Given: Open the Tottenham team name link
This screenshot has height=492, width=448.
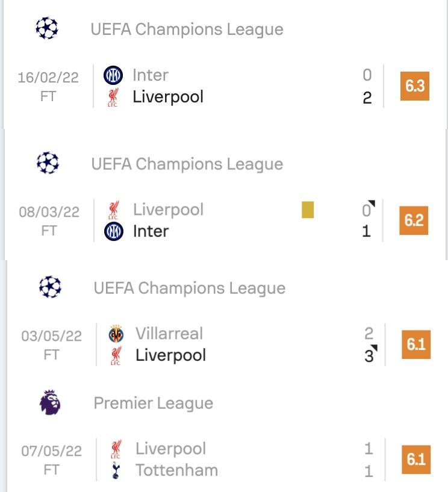Looking at the screenshot, I should click(x=176, y=470).
